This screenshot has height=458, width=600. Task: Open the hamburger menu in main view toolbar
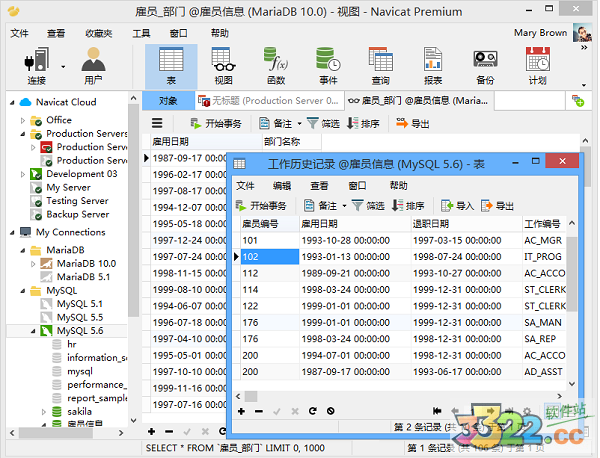(x=157, y=123)
